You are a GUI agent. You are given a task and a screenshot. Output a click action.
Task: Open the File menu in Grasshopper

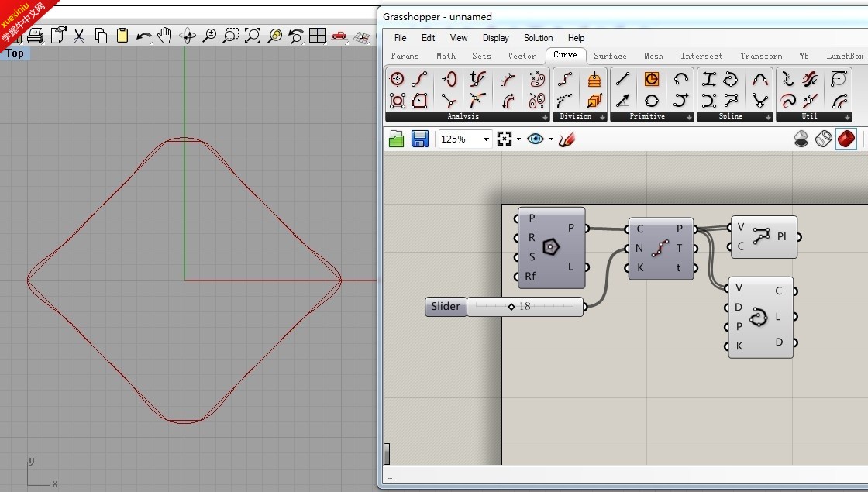[x=400, y=38]
